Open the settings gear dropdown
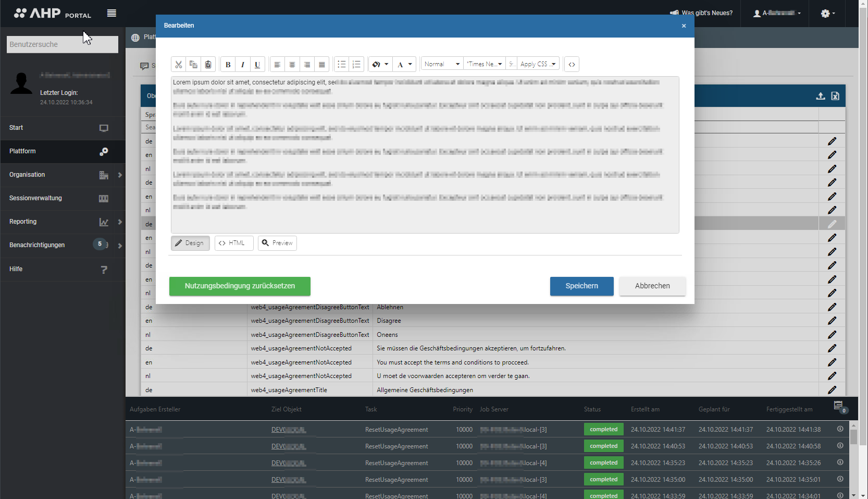 pos(828,13)
